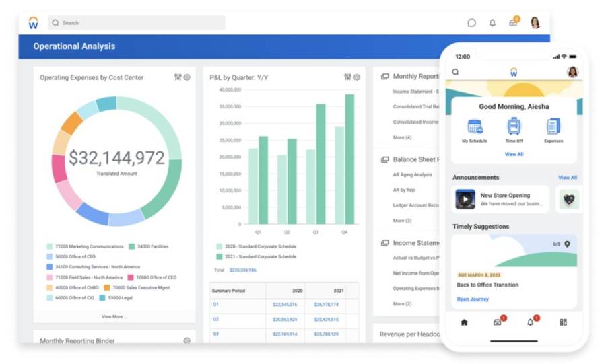Tap the location pin on Timely Suggestions card
This screenshot has width=606, height=364.
(568, 244)
